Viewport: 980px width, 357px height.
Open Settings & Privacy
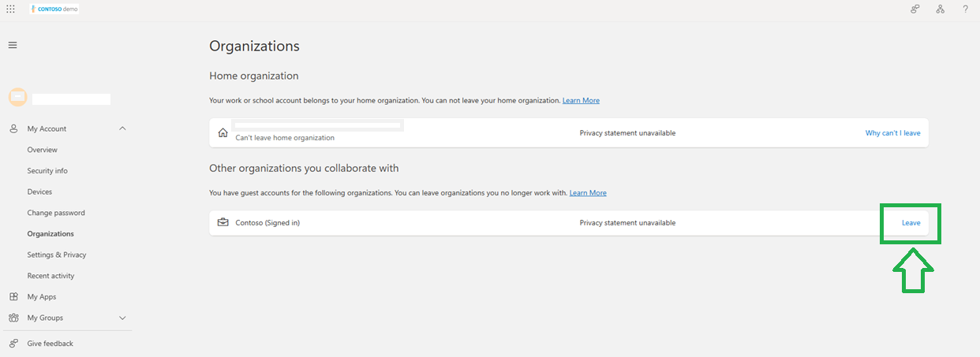[57, 255]
